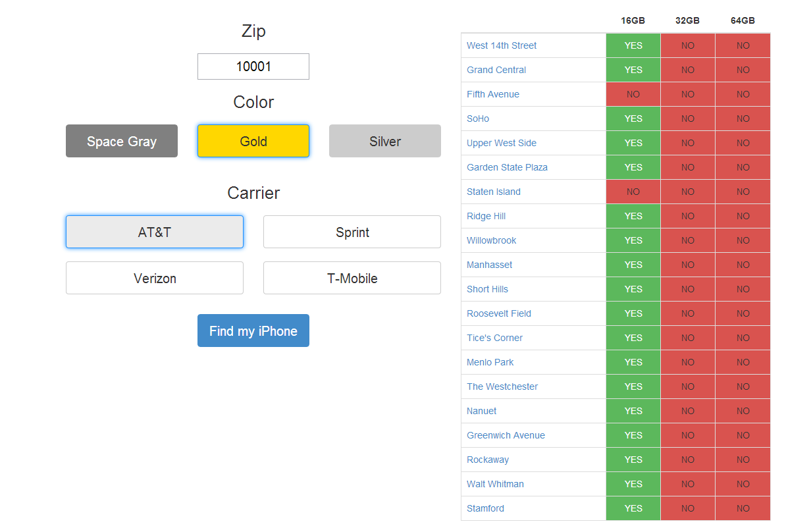Pick T-Mobile as the carrier
Image resolution: width=811 pixels, height=532 pixels.
(352, 278)
